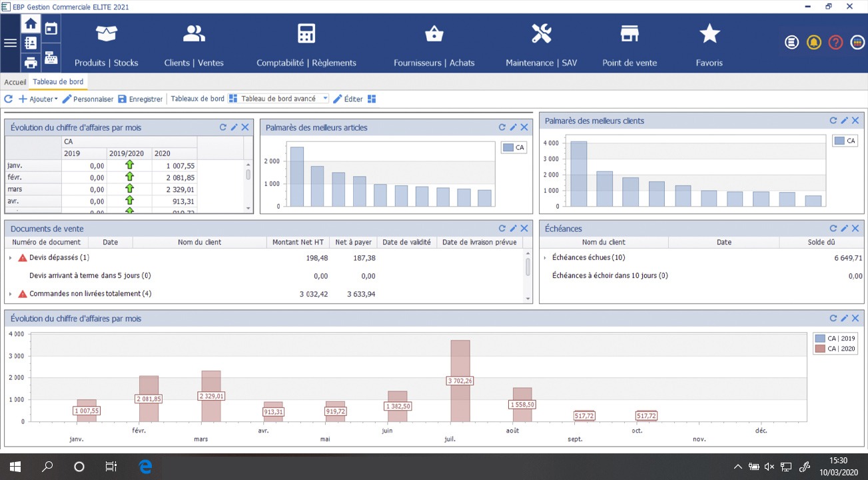Click scrollbar down arrow in CA table
Screen dimensions: 868x480
pyautogui.click(x=248, y=208)
